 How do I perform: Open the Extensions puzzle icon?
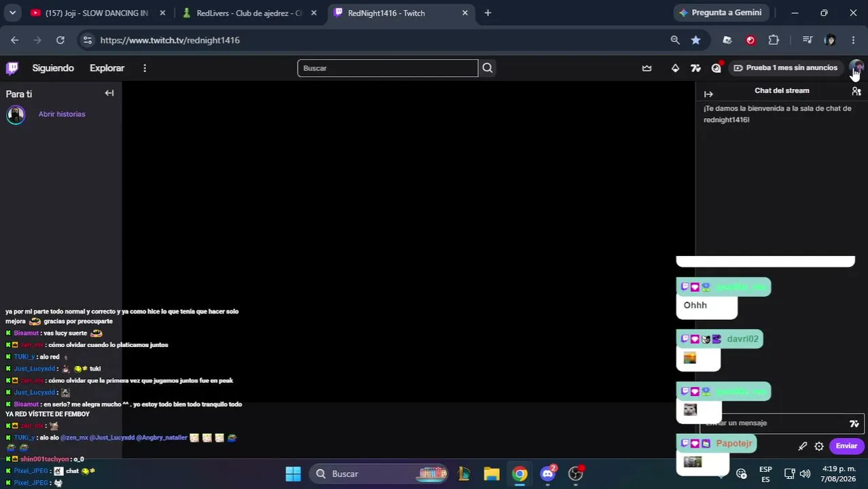click(774, 40)
